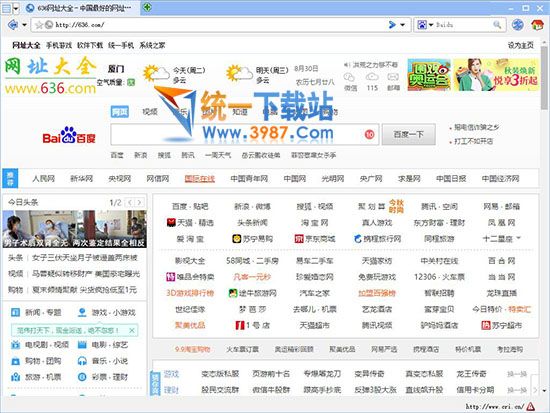This screenshot has width=550, height=413.
Task: Click the red notification badge in search box
Action: 369,134
